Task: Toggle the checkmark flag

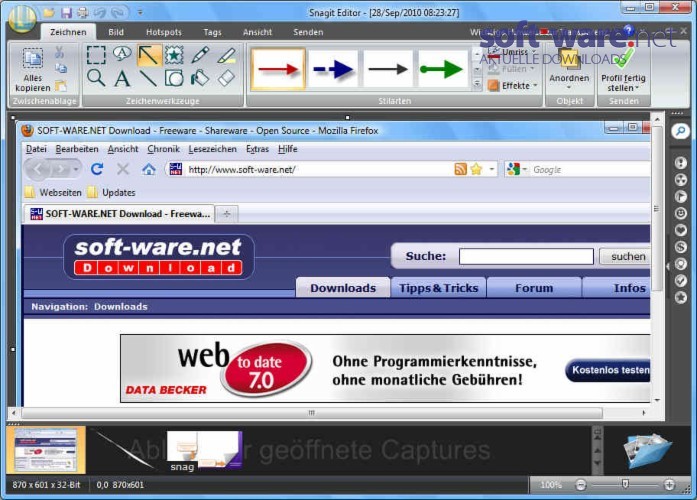Action: click(x=681, y=281)
